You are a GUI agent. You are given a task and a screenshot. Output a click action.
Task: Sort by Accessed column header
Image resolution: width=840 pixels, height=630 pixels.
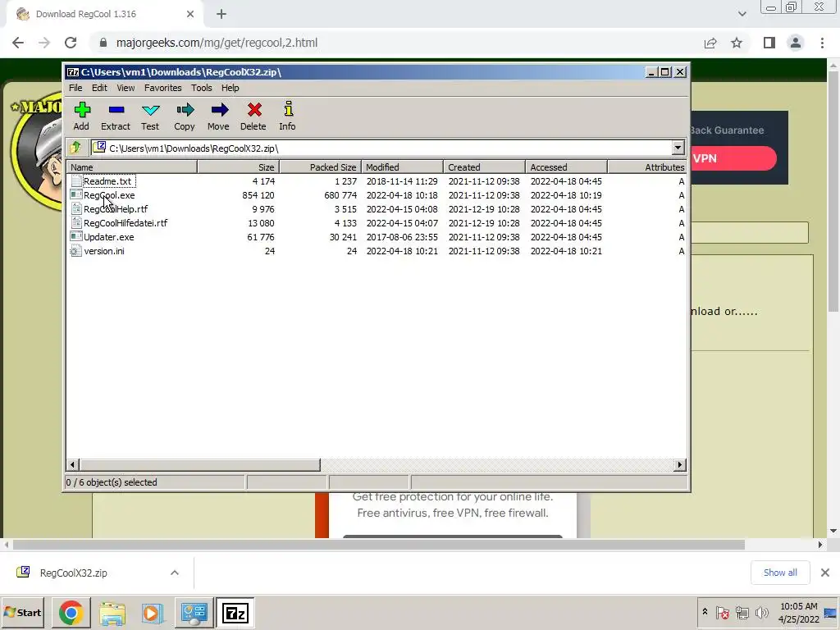(566, 167)
